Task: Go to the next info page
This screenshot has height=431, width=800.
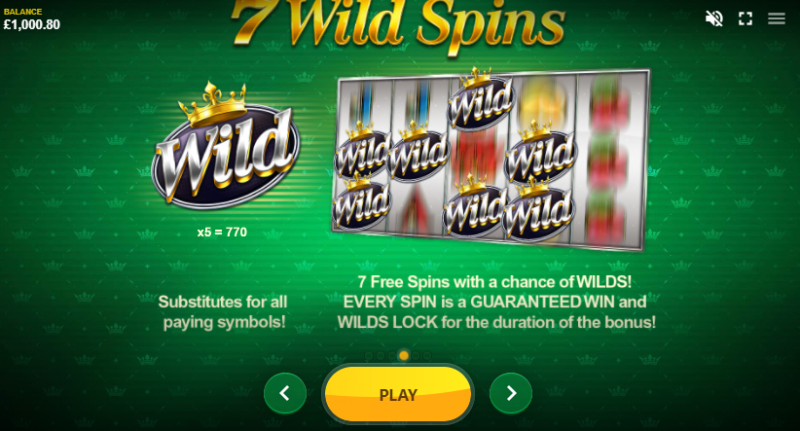Action: pyautogui.click(x=511, y=393)
